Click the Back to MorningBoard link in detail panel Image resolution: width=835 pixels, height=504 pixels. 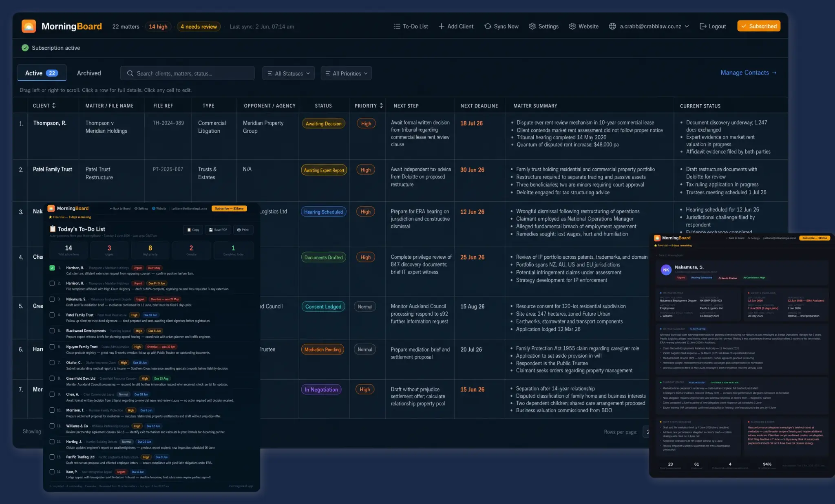pyautogui.click(x=669, y=255)
